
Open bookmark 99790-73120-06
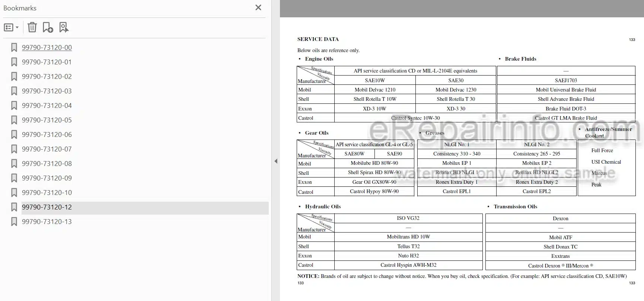tap(47, 135)
